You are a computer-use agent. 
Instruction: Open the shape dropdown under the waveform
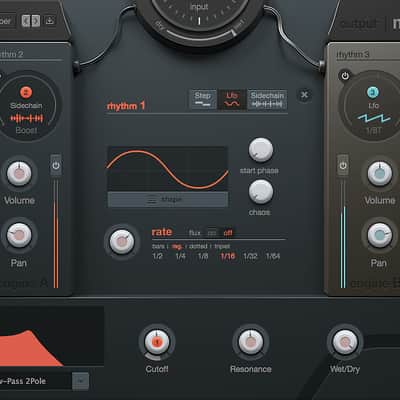click(x=168, y=200)
